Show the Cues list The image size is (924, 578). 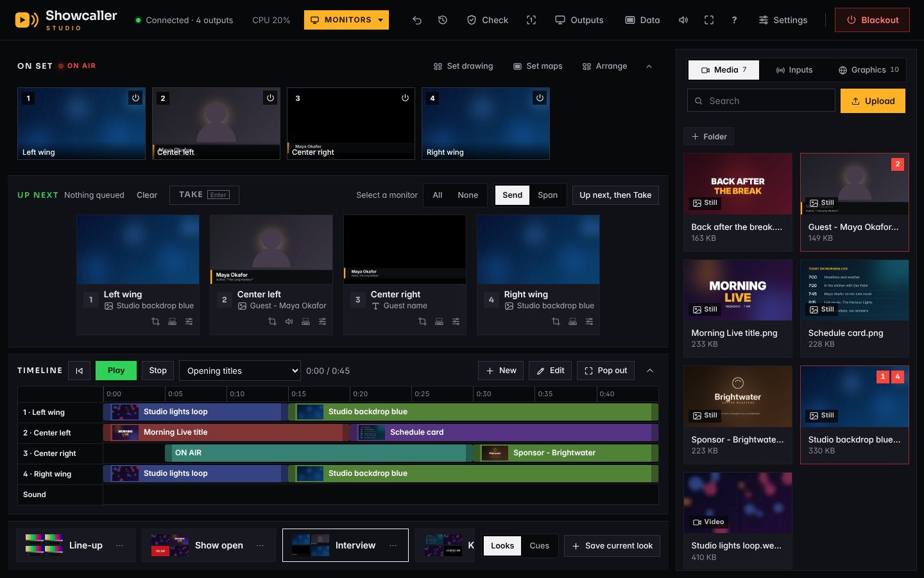539,546
